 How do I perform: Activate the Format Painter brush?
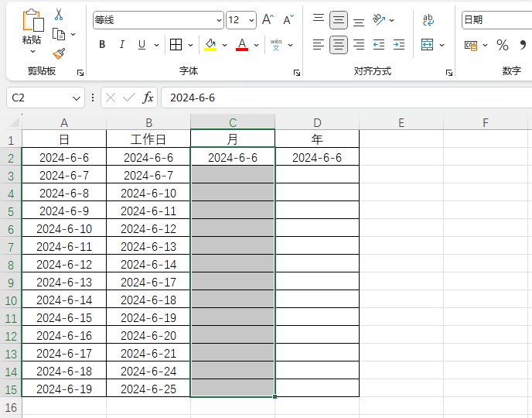click(59, 53)
